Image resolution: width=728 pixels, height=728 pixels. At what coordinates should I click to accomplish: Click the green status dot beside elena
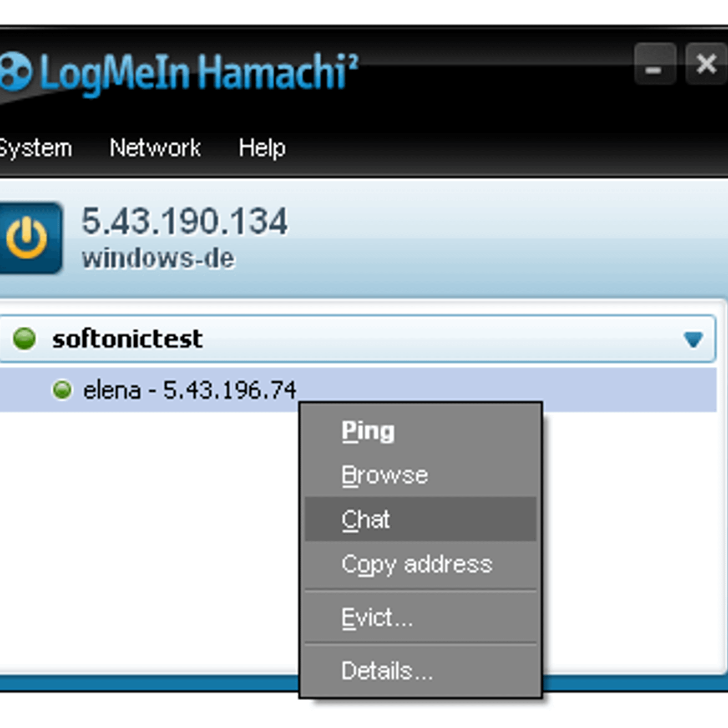(62, 390)
